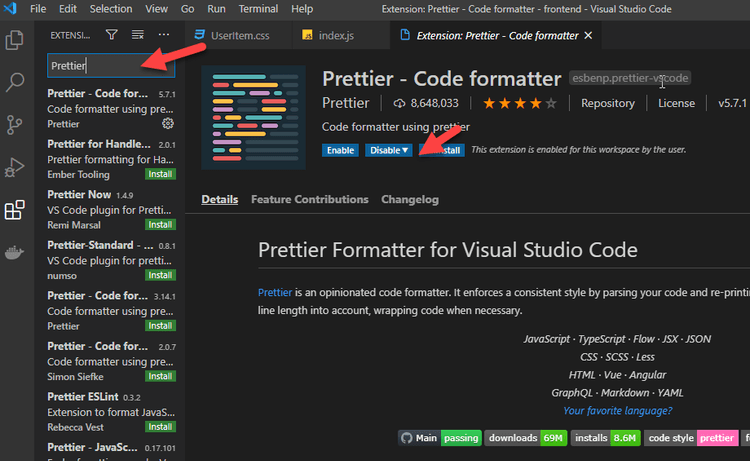Click the five-star rating of Prettier
This screenshot has height=461, width=750.
519,103
